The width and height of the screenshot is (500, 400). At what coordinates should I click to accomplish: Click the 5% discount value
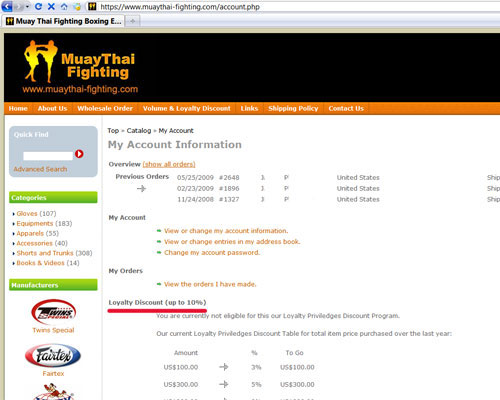click(256, 385)
